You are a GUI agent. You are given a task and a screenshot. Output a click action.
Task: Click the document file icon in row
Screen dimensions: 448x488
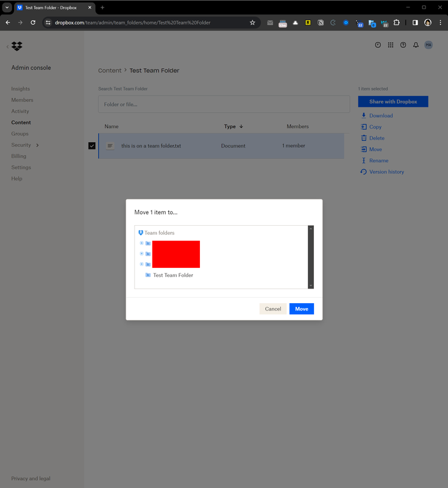[110, 146]
